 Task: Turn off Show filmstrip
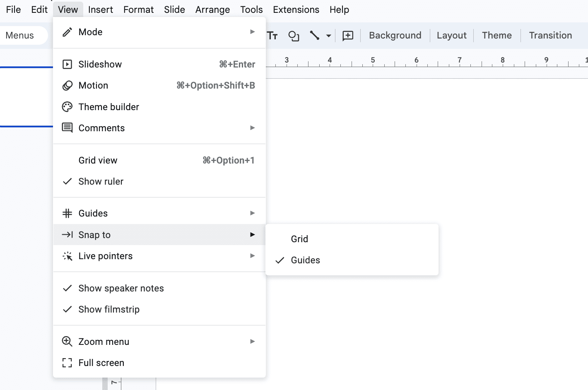[x=109, y=309]
